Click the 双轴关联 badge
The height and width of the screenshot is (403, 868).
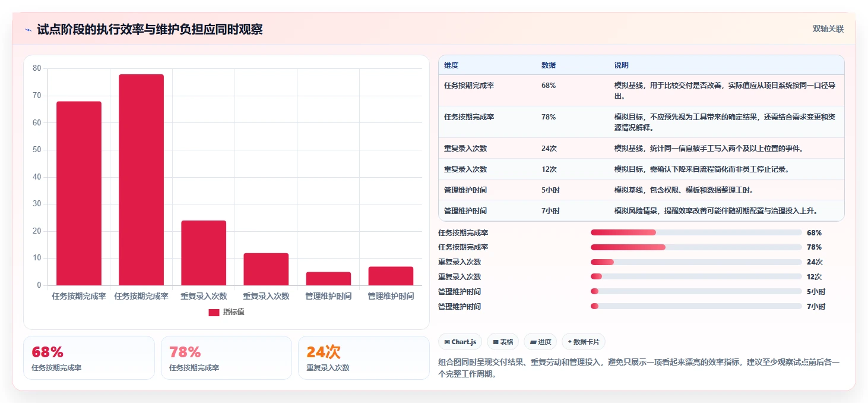tap(828, 29)
